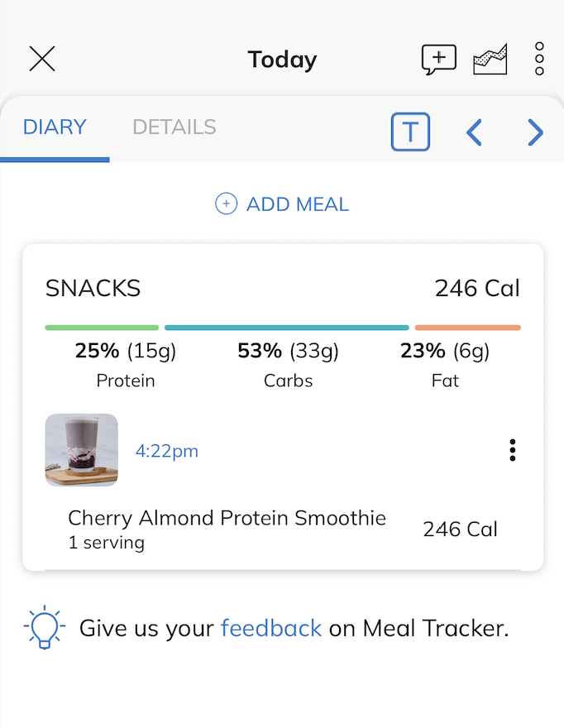Click the green protein macro bar
The image size is (564, 728).
[102, 328]
